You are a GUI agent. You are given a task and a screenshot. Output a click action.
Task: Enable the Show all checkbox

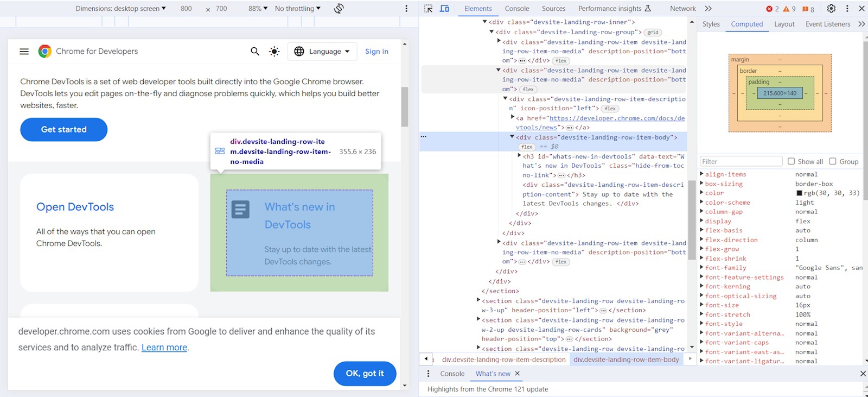791,161
